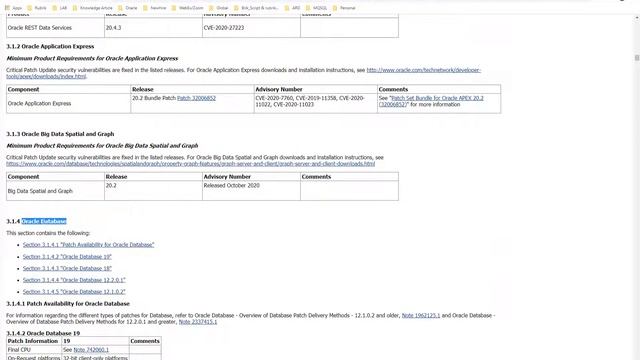The width and height of the screenshot is (640, 360).
Task: Open the Oracle bookmark folder
Action: (128, 8)
